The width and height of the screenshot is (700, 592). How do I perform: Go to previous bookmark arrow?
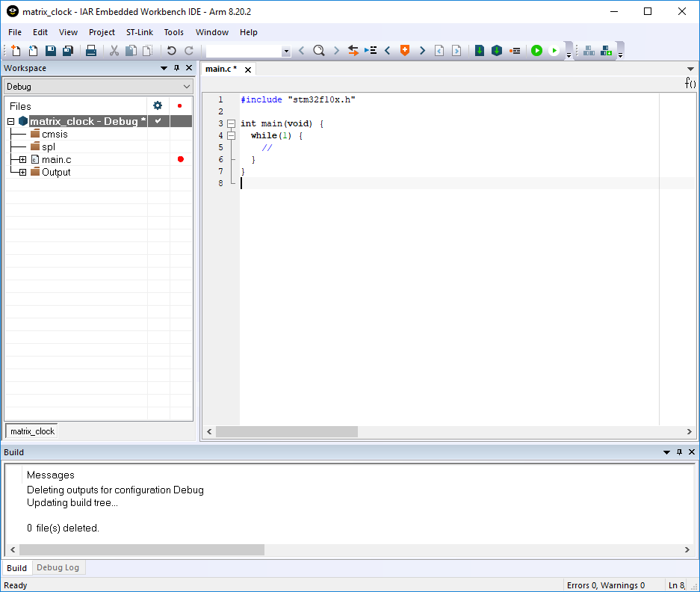388,51
